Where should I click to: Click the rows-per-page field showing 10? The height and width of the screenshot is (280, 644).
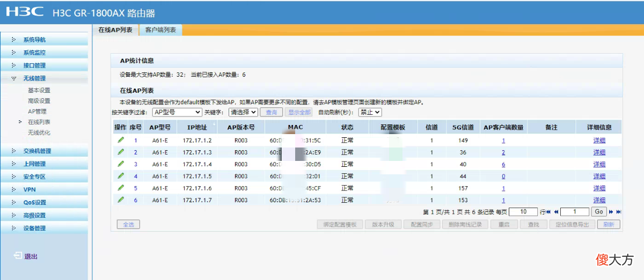[523, 212]
